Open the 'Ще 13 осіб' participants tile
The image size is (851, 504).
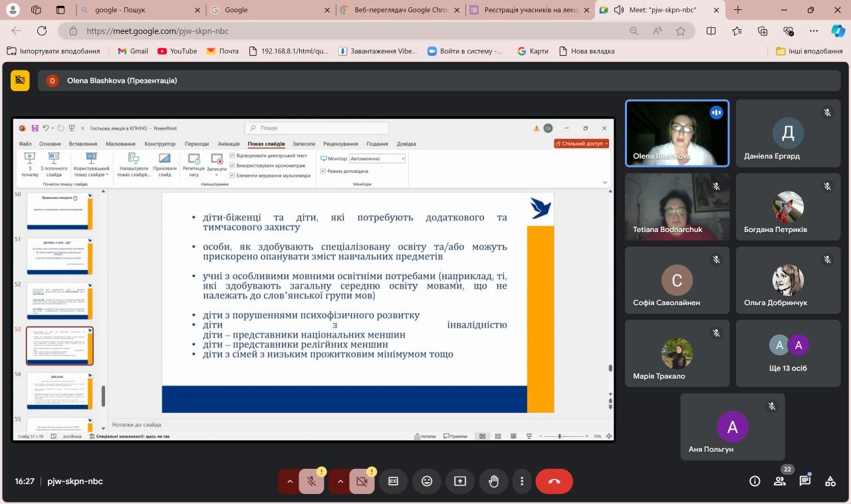pos(788,354)
